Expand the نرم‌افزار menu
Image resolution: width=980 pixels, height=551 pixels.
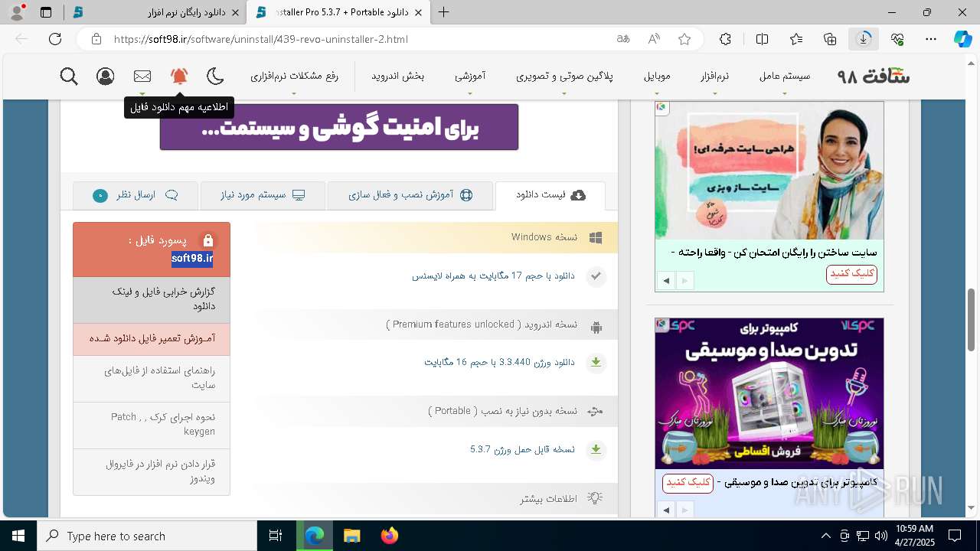[714, 76]
